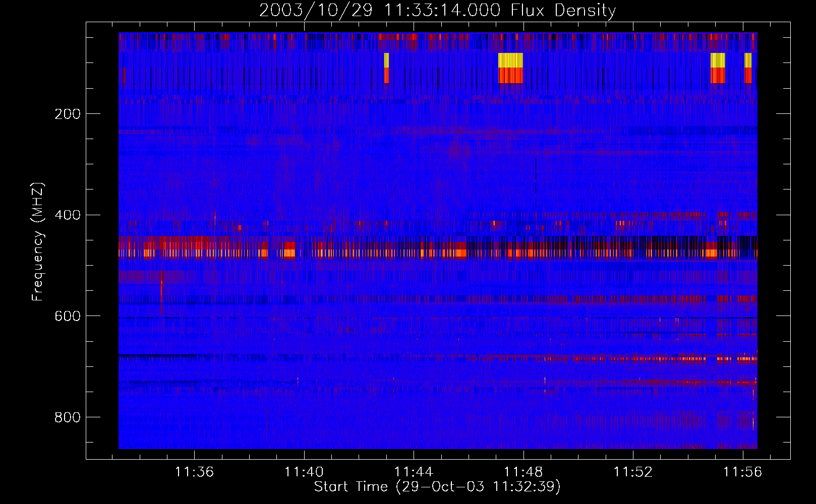
Task: Click the plot title "2003/10/29 11:33:14.000 Flux Density"
Action: coord(437,11)
